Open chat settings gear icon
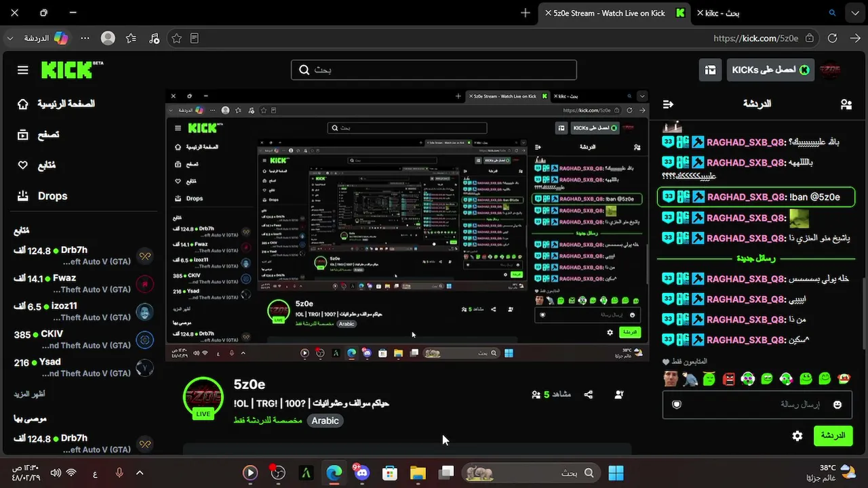This screenshot has height=488, width=868. 797,436
